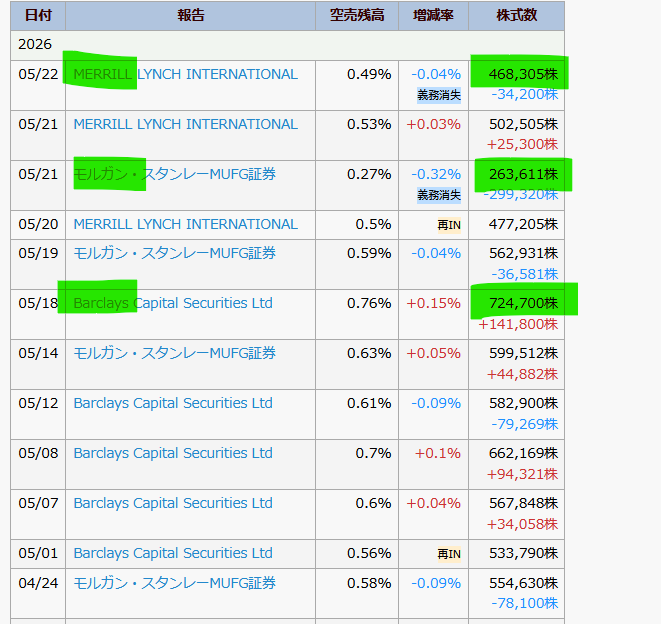Click the 株式数 column header
The height and width of the screenshot is (624, 661).
[x=516, y=16]
